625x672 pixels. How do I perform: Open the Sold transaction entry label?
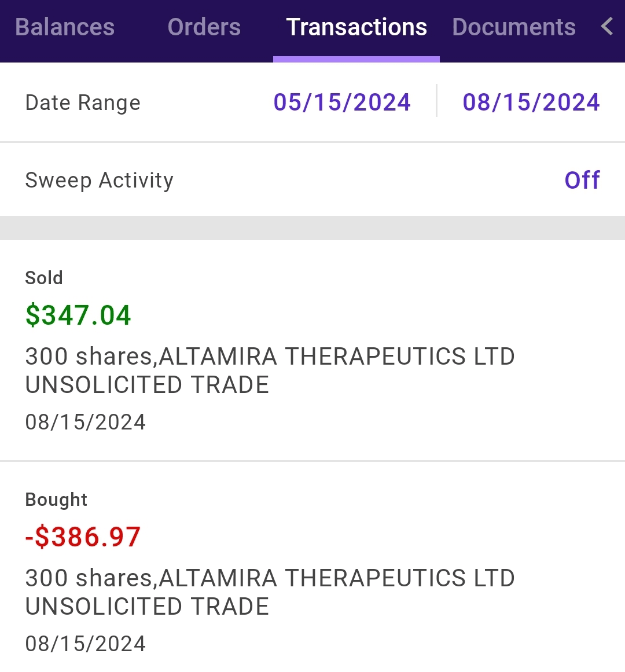pyautogui.click(x=44, y=278)
